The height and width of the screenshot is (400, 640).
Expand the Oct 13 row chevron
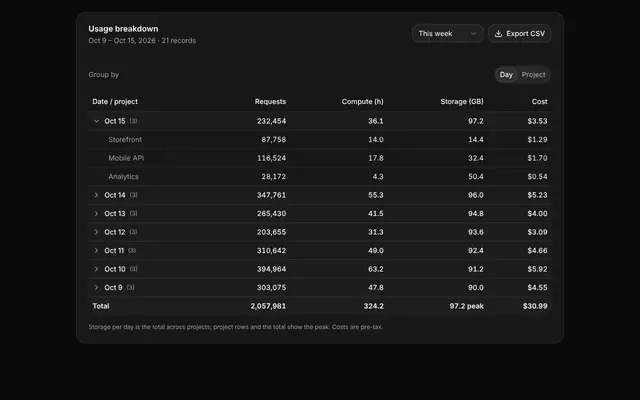point(96,213)
